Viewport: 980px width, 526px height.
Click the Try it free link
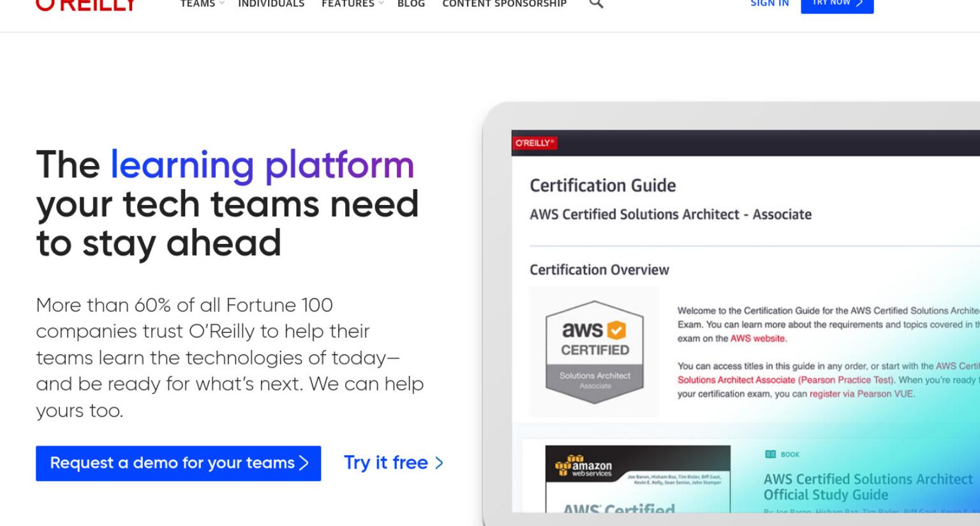[x=394, y=463]
